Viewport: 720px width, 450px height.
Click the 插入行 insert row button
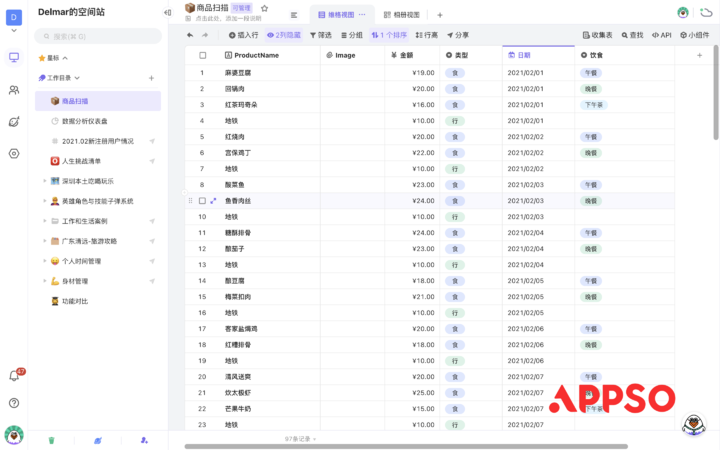[243, 35]
